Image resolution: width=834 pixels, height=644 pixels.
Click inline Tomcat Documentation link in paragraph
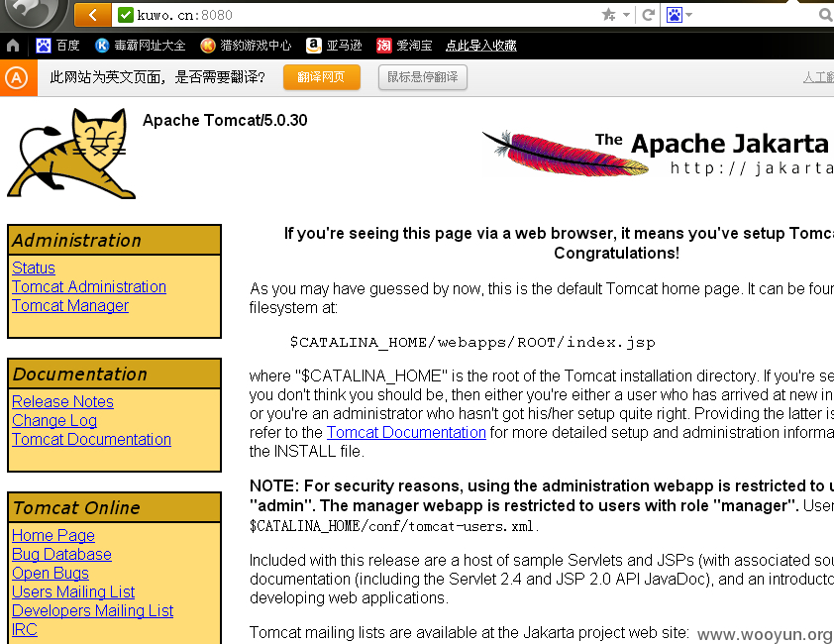406,432
